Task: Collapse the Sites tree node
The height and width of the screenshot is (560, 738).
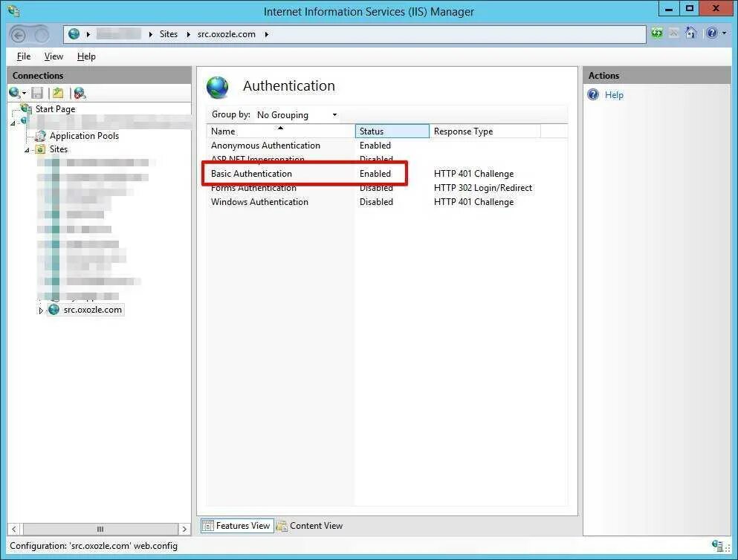Action: pyautogui.click(x=27, y=150)
